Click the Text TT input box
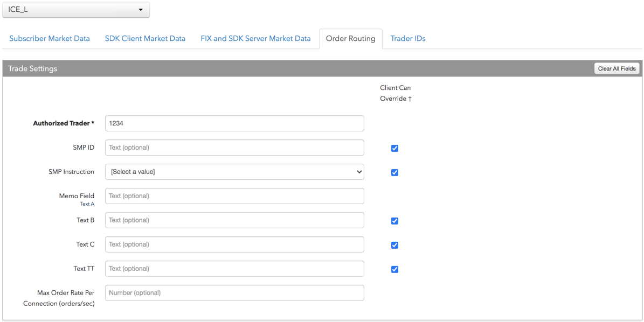 pos(234,269)
